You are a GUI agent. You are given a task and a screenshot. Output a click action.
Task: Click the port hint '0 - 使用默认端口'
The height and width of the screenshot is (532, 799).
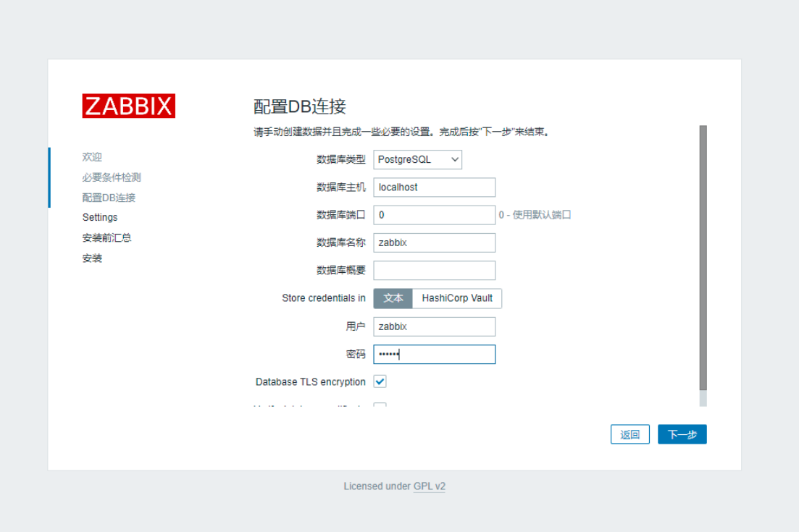pyautogui.click(x=535, y=215)
